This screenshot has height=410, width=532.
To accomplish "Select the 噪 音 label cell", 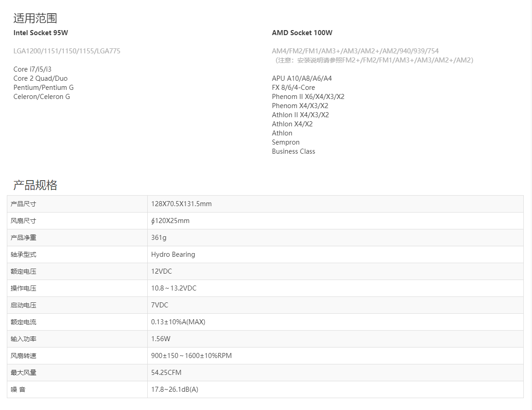I will coord(77,389).
